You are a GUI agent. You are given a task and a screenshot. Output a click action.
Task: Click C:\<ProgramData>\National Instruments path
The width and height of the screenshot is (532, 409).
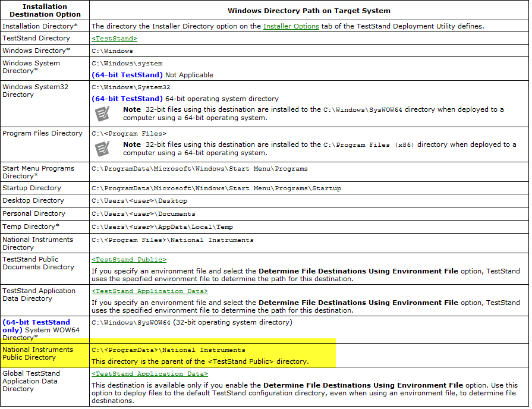168,350
